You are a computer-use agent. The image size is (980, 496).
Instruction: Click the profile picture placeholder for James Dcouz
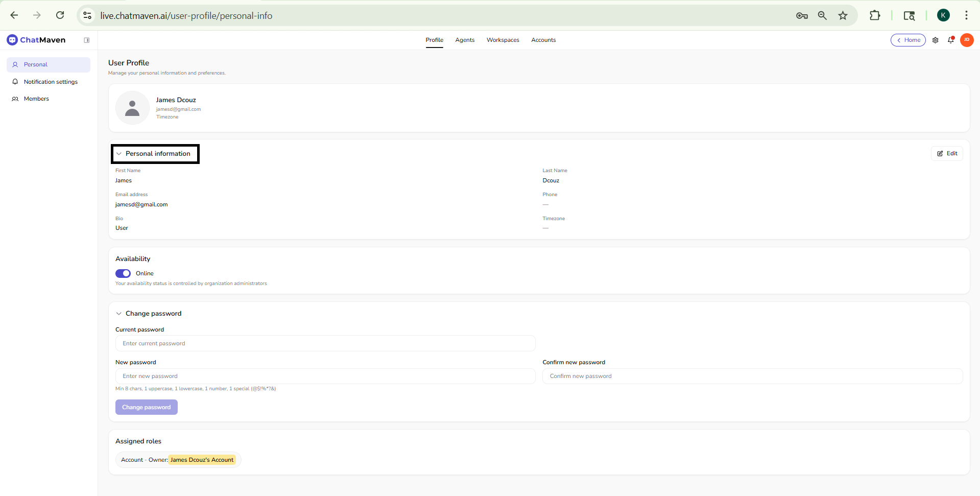(132, 108)
